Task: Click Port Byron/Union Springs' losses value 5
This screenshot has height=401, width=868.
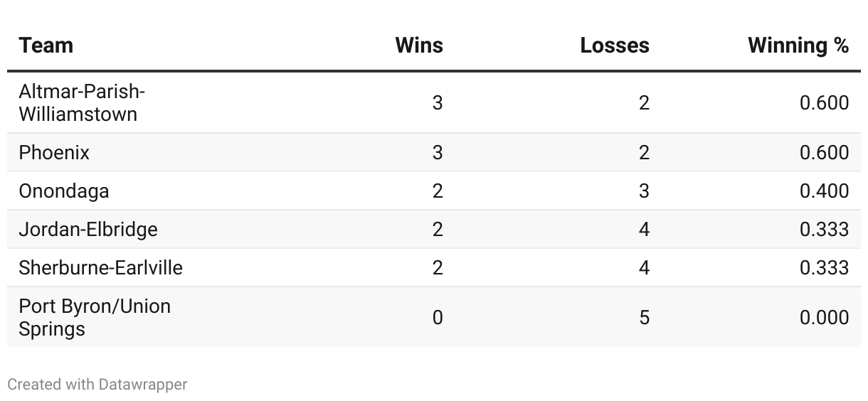Action: click(x=644, y=317)
